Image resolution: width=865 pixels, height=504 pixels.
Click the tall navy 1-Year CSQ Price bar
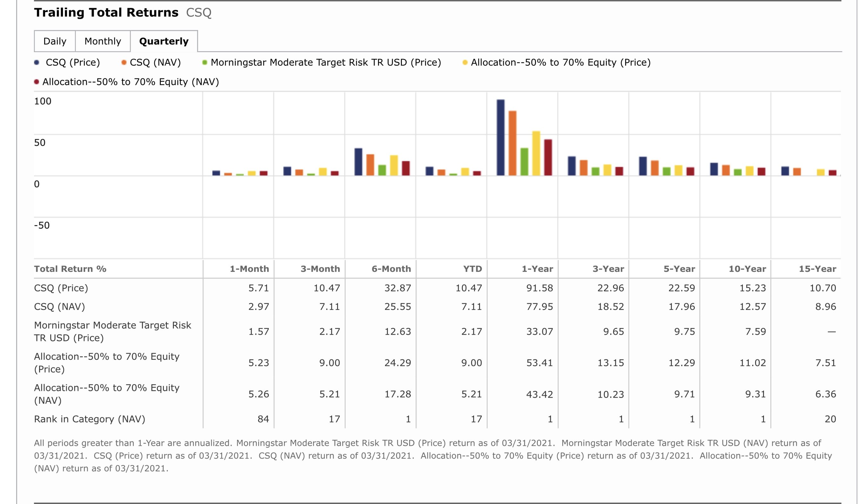pos(500,137)
